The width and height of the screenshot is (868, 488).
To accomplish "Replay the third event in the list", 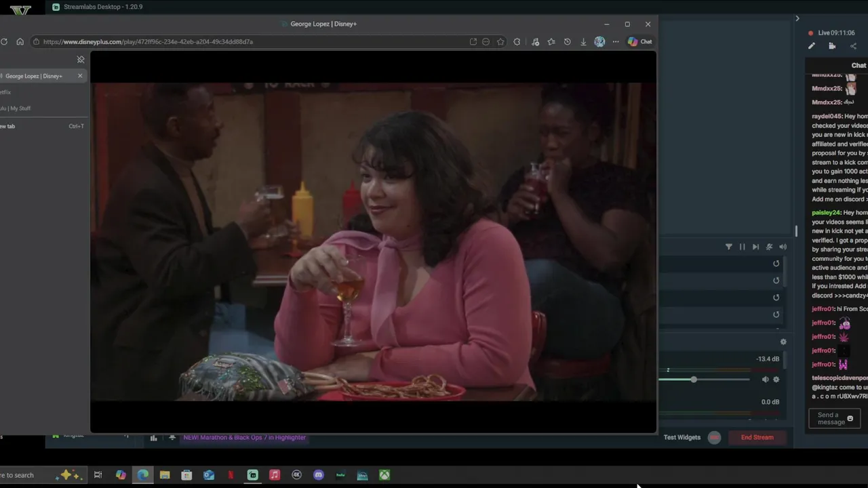I will (776, 298).
